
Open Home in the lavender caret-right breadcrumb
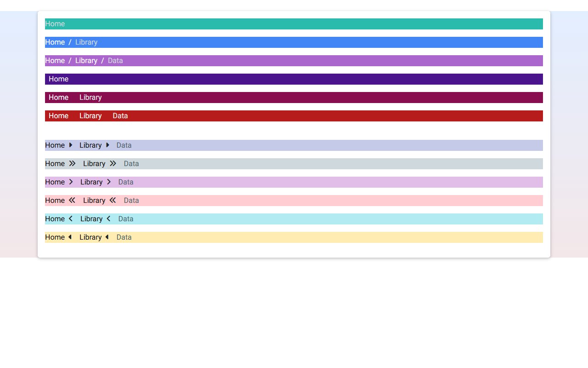coord(55,145)
